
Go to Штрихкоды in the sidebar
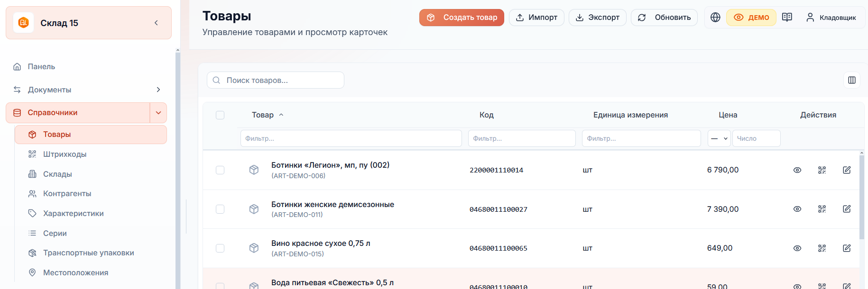(65, 154)
